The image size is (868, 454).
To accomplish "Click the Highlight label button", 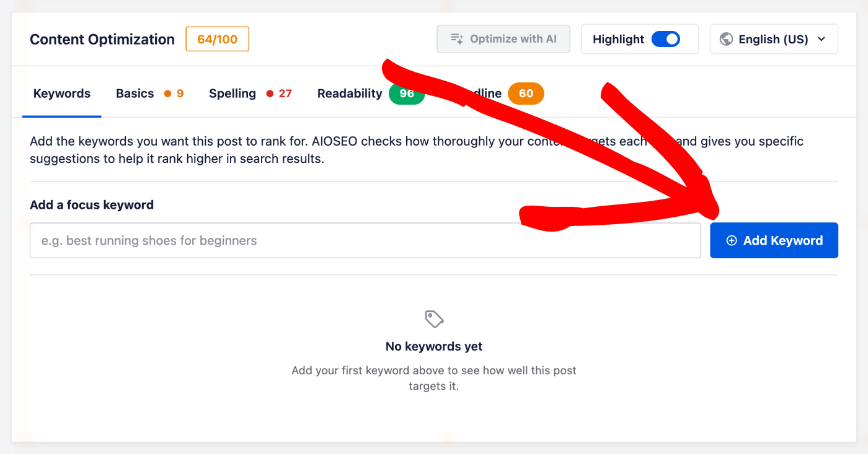I will point(618,39).
